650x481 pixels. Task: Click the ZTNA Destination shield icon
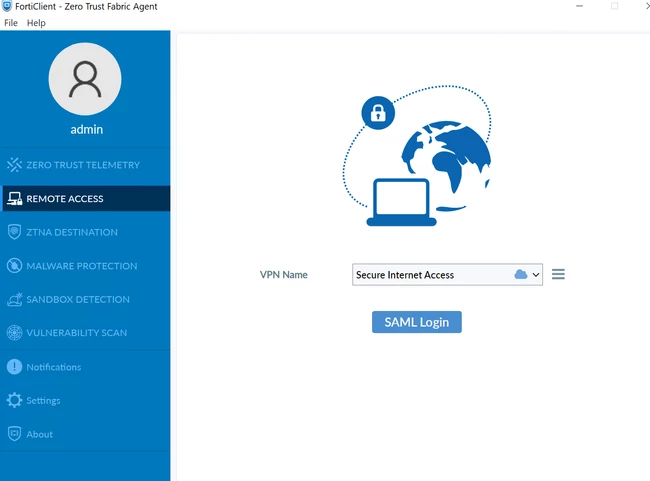click(x=14, y=232)
